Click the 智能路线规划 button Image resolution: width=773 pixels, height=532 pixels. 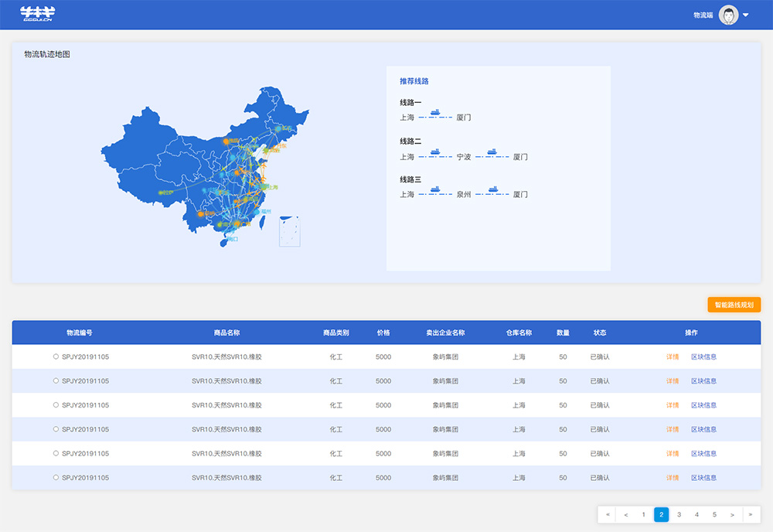pyautogui.click(x=734, y=305)
